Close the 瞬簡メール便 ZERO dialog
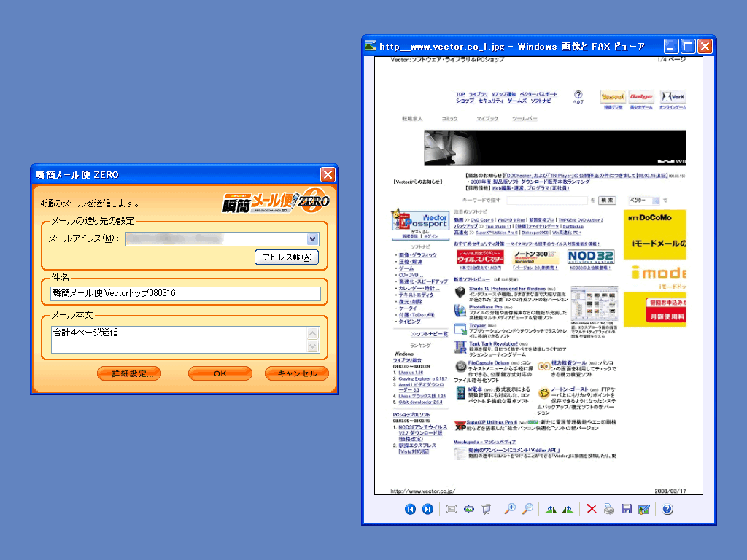Screen dimensions: 747x560 328,175
